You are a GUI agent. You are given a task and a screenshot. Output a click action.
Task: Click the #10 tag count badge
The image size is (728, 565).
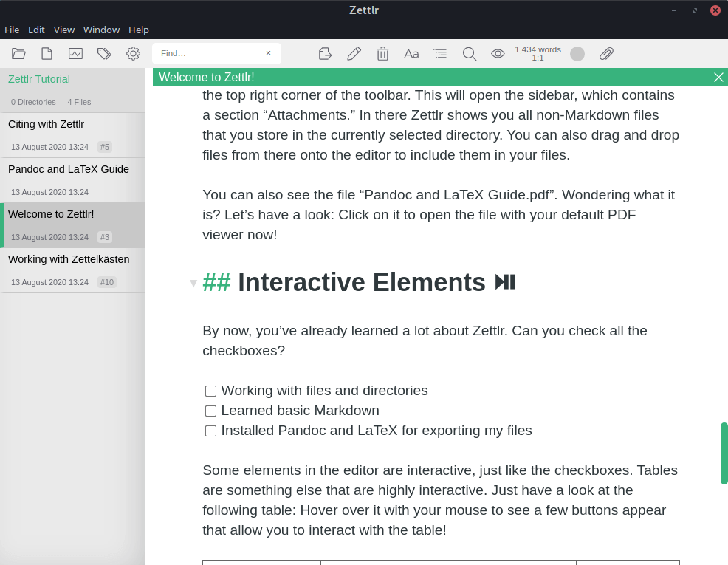pos(107,282)
